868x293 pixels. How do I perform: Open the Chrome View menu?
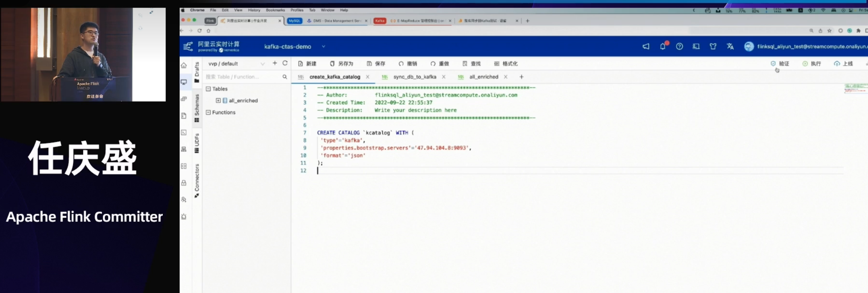pyautogui.click(x=238, y=10)
